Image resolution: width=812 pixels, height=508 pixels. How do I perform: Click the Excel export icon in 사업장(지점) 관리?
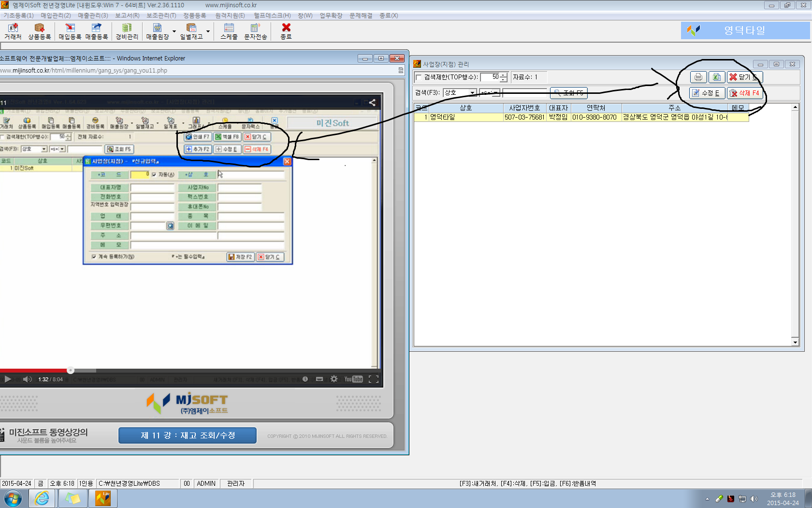(x=716, y=77)
